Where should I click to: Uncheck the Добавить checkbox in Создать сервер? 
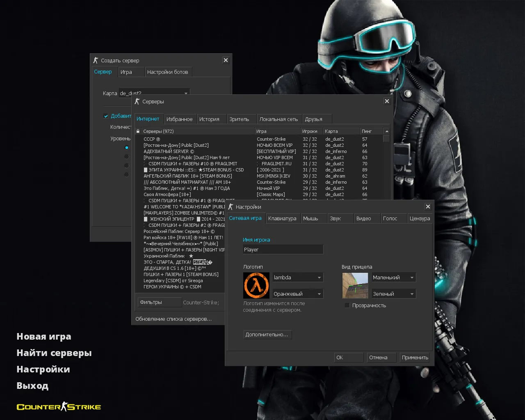tap(106, 116)
